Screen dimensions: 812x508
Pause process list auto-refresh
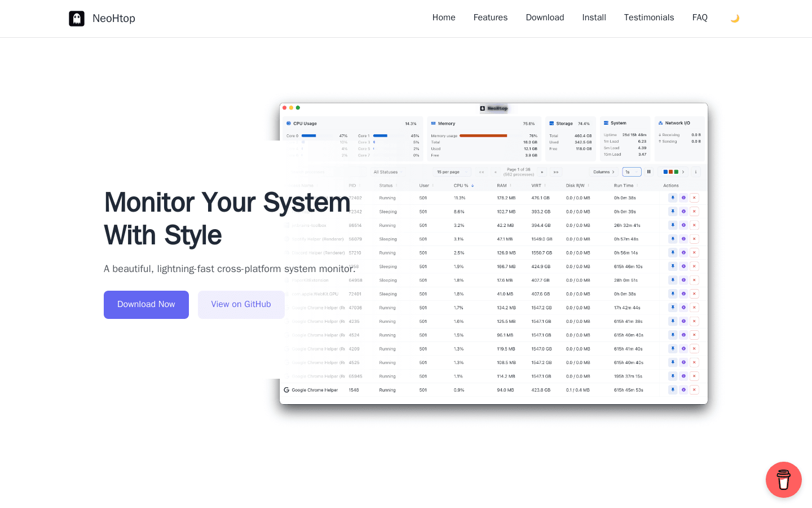649,172
